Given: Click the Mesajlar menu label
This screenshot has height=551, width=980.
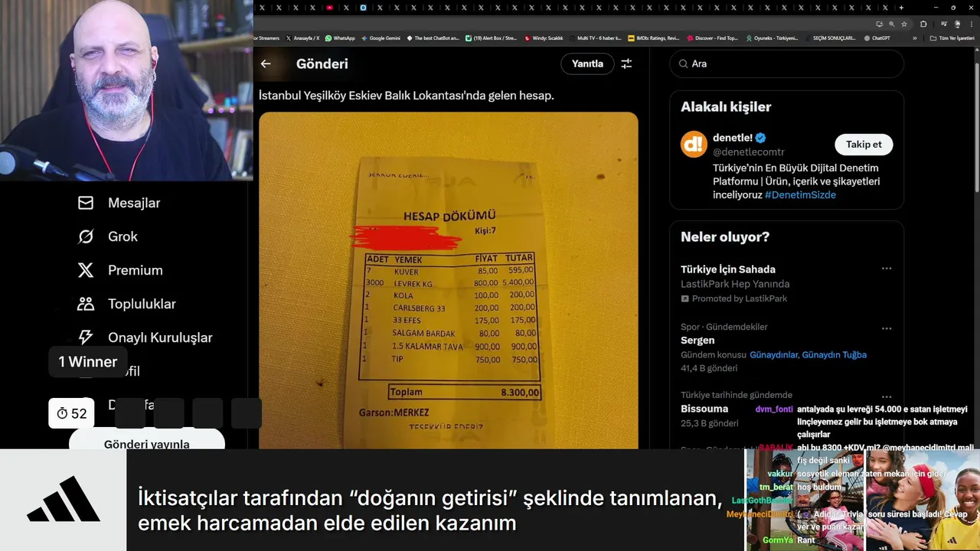Looking at the screenshot, I should click(134, 203).
